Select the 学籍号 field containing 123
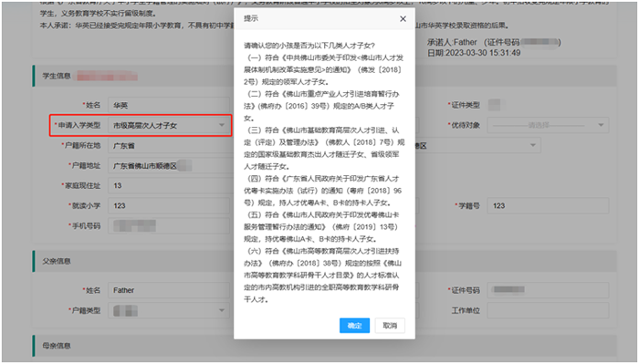 548,205
